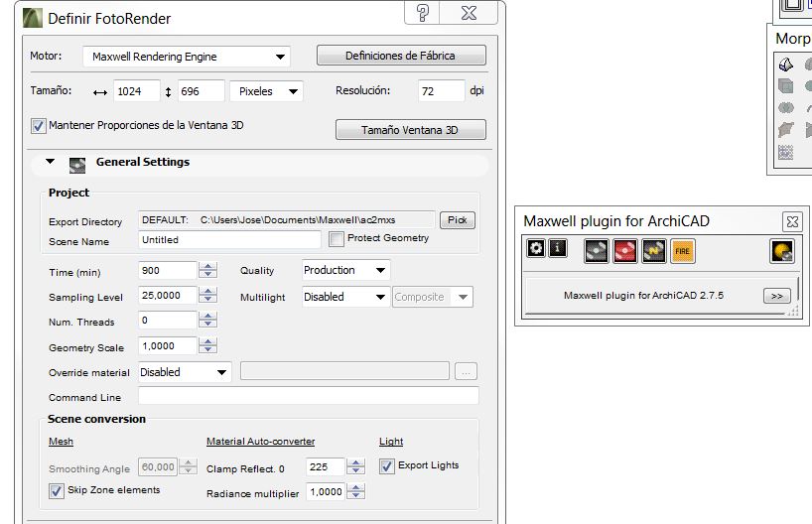
Task: Open the Motor rendering engine dropdown
Action: pyautogui.click(x=186, y=57)
